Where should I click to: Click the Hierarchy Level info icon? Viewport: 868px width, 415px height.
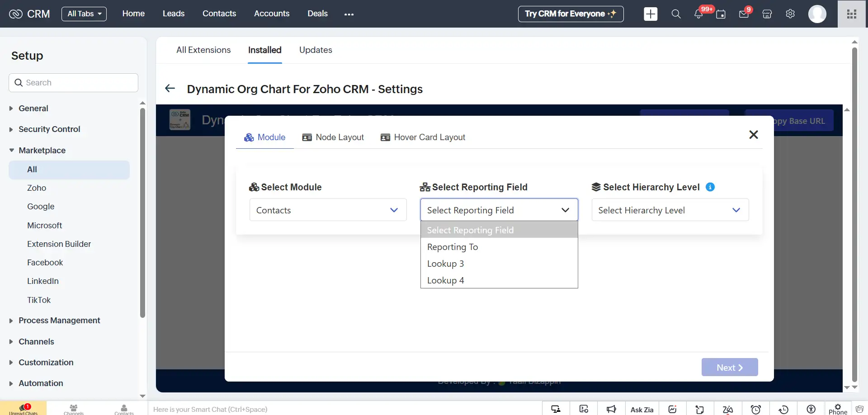pyautogui.click(x=710, y=187)
